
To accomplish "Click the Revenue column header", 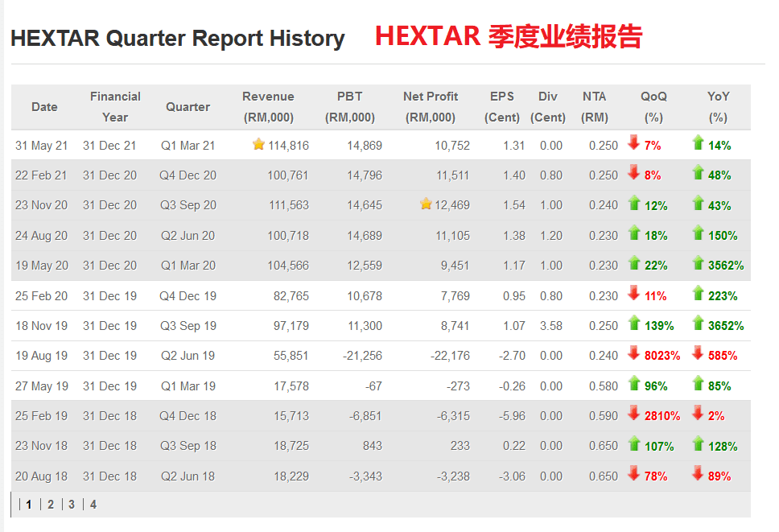I will coord(268,107).
